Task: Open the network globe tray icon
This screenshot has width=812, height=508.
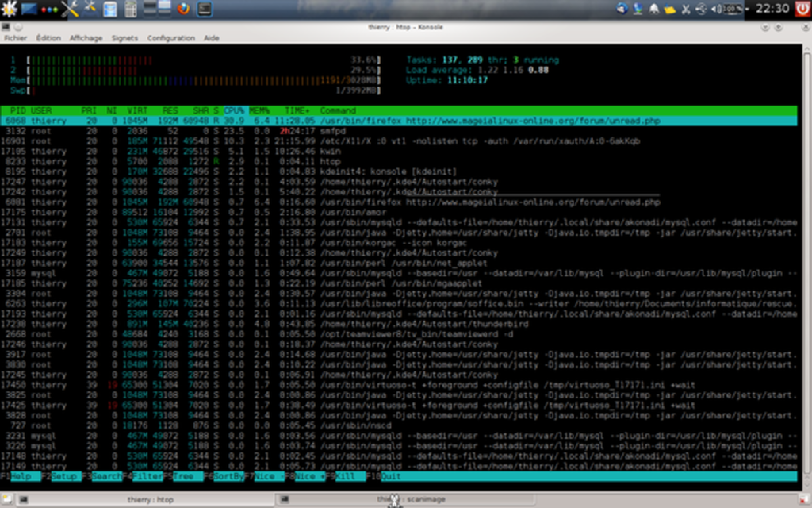Action: point(638,9)
